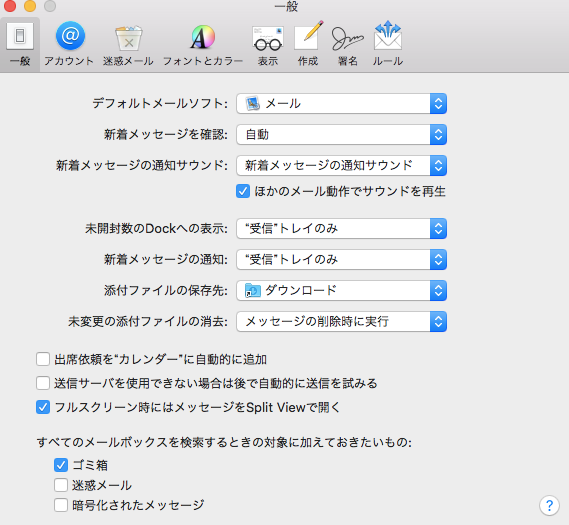
Task: Click the すべてのメールボックスを検索 heading text
Action: 224,442
